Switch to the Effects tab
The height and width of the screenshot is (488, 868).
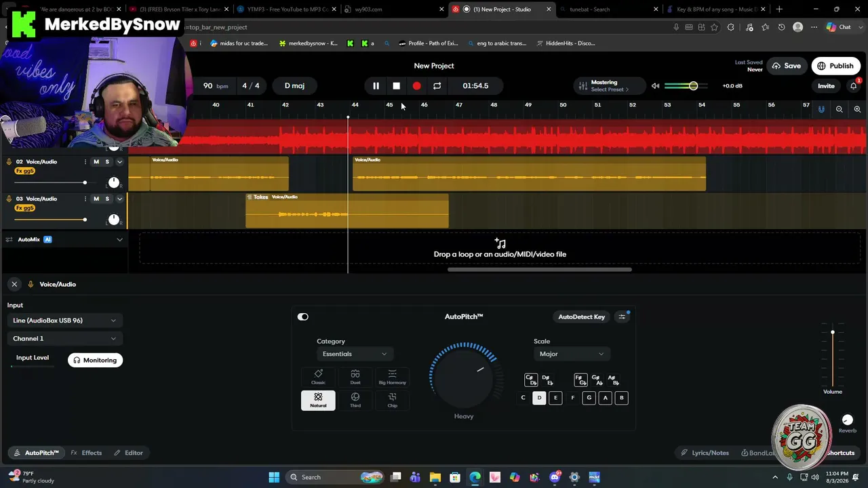click(86, 453)
